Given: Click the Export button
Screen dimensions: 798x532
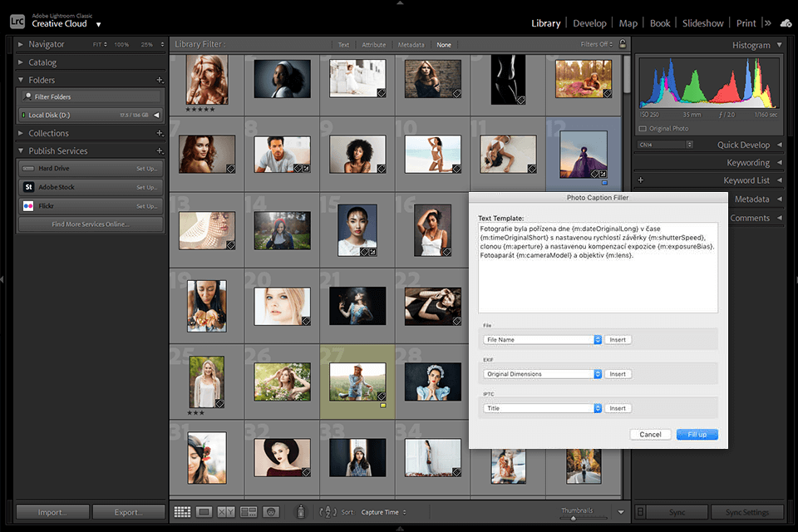Looking at the screenshot, I should point(129,512).
